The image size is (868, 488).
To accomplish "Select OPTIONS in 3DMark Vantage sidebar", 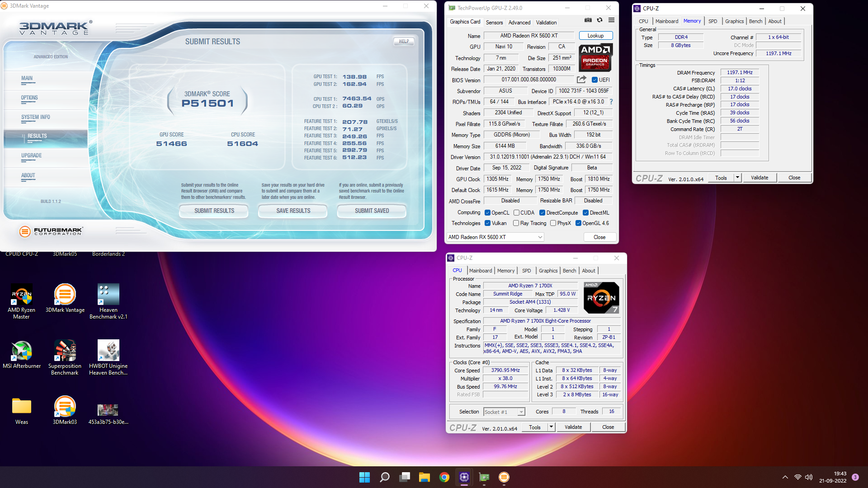I will point(29,98).
